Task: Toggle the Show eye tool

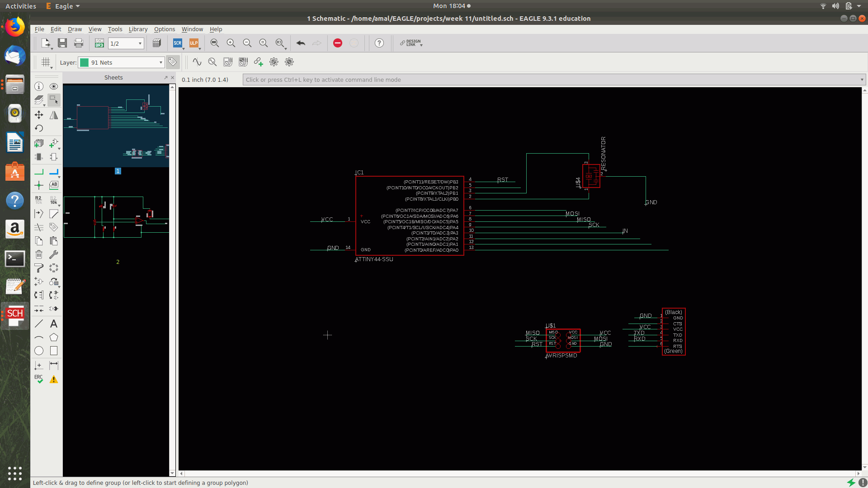Action: coord(54,86)
